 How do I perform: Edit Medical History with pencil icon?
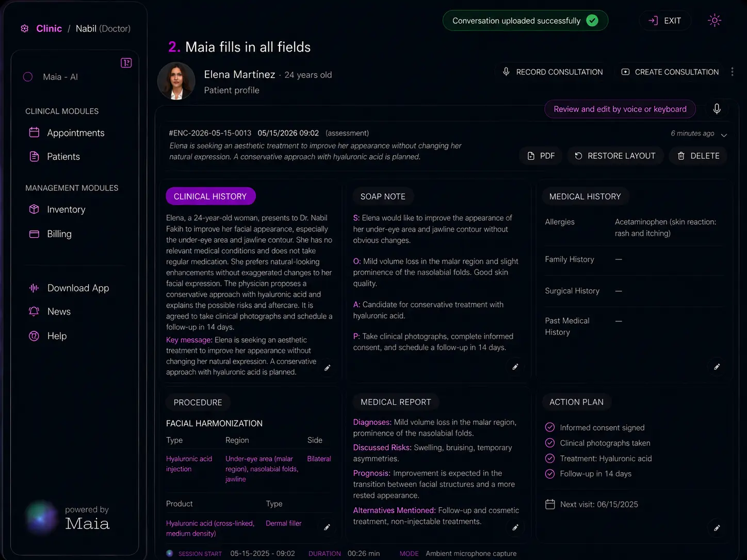click(717, 367)
